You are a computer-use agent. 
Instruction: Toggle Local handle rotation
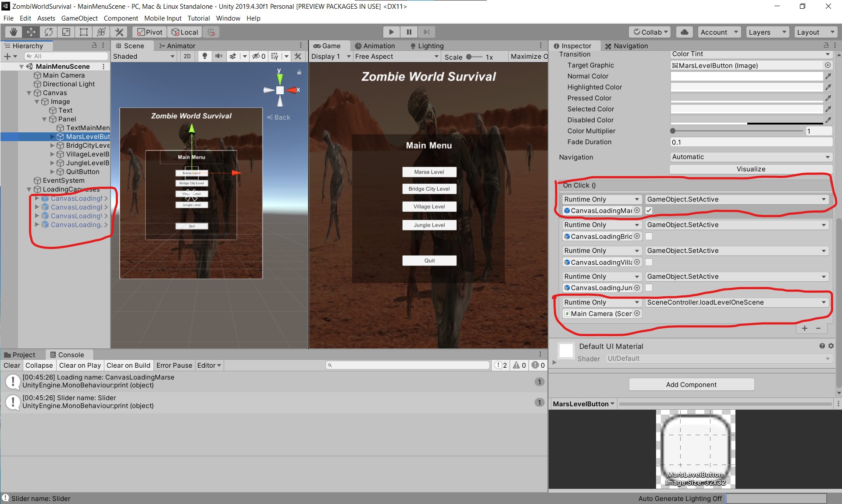click(185, 32)
